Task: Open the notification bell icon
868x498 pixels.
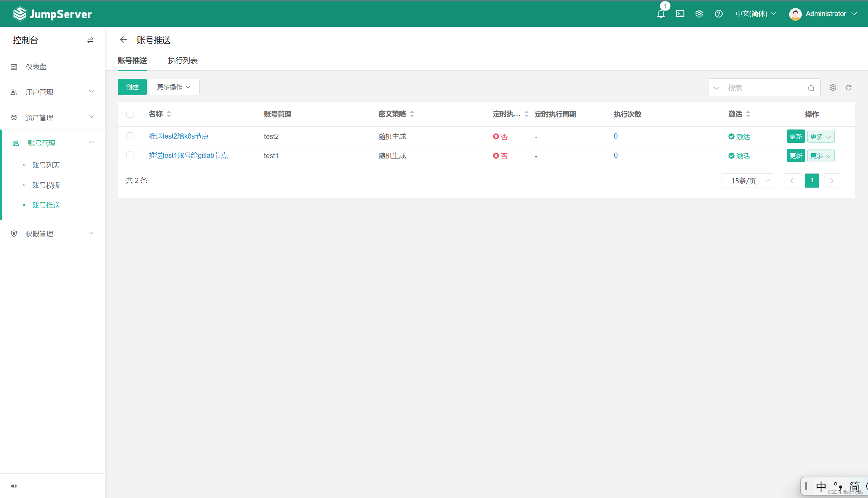Action: tap(661, 14)
